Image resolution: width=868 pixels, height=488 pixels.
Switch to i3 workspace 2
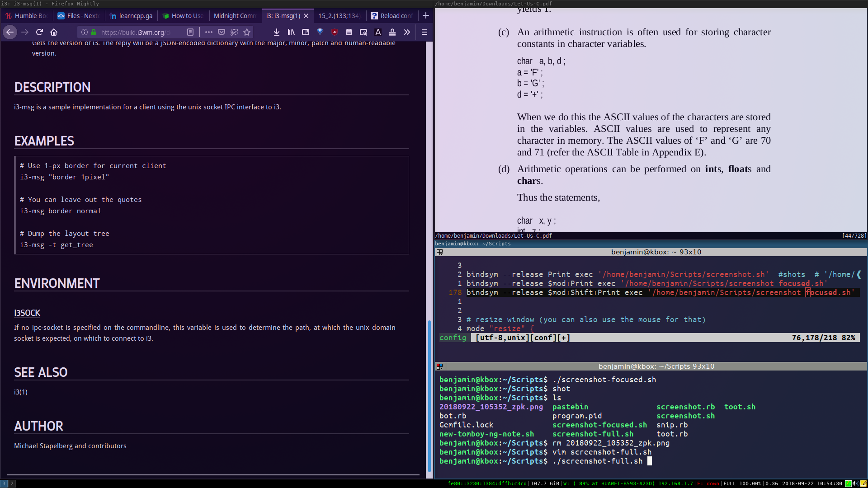[12, 483]
